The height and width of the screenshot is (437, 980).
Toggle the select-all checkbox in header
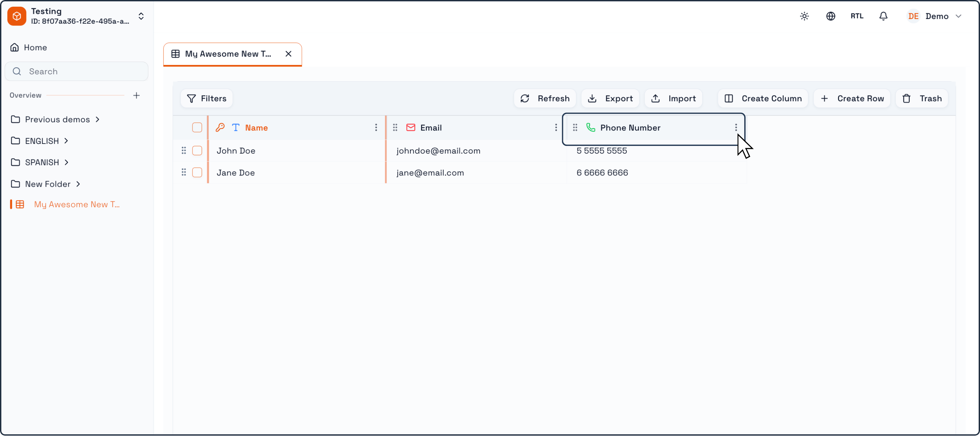point(197,128)
